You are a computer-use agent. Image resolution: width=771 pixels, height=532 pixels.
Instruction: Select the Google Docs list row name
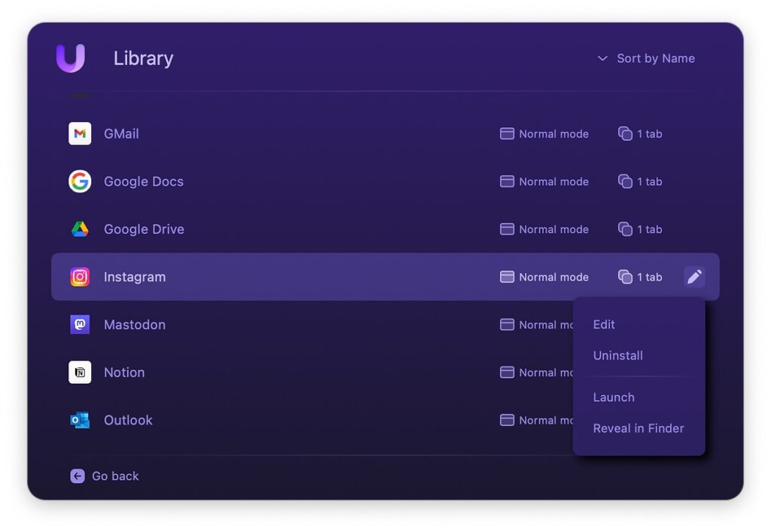click(144, 181)
